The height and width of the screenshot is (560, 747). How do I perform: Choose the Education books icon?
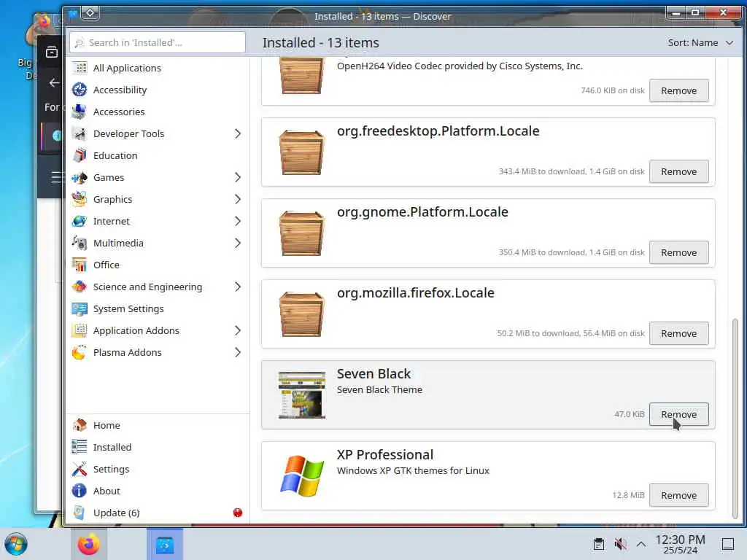(x=80, y=156)
